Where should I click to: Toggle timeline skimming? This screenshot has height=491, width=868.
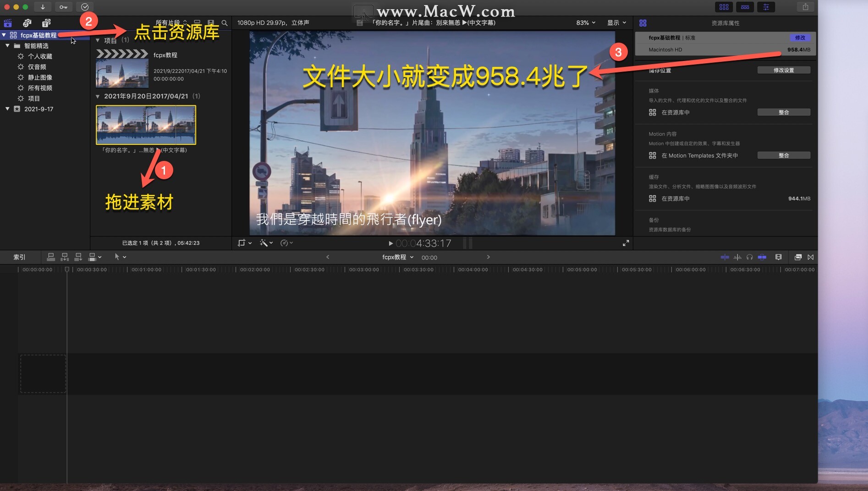coord(725,257)
